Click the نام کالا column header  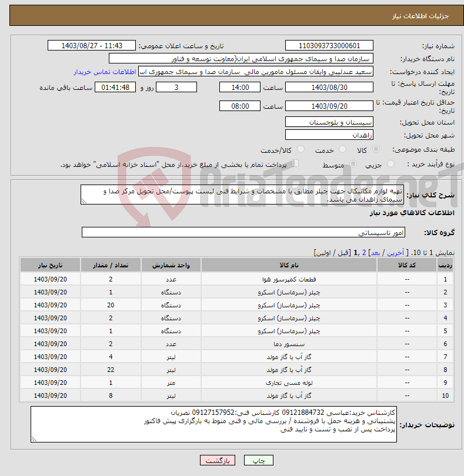pyautogui.click(x=289, y=265)
